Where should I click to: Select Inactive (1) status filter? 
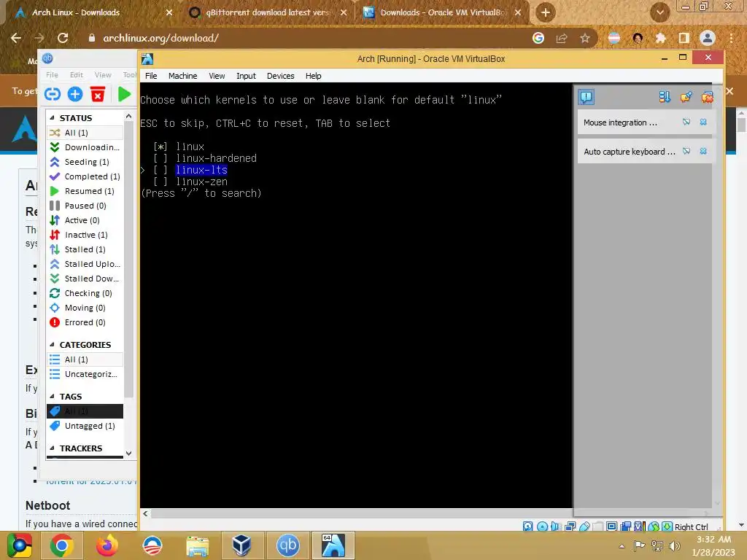(x=85, y=235)
